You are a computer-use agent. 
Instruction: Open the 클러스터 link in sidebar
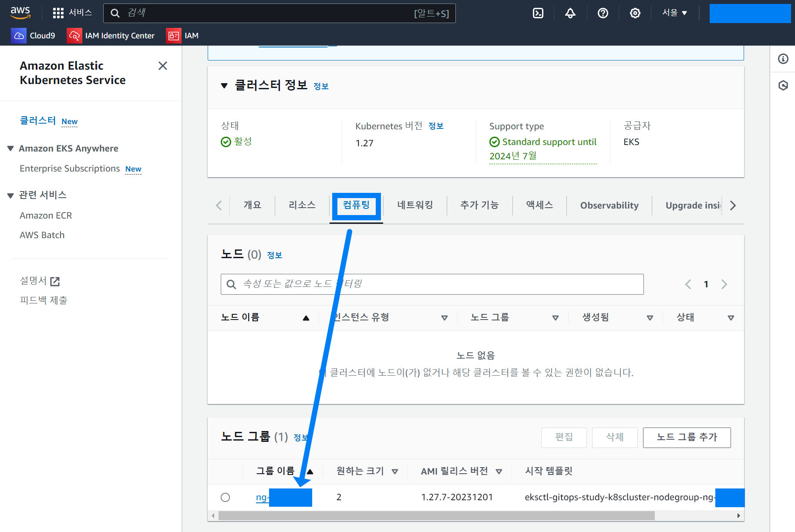coord(38,121)
